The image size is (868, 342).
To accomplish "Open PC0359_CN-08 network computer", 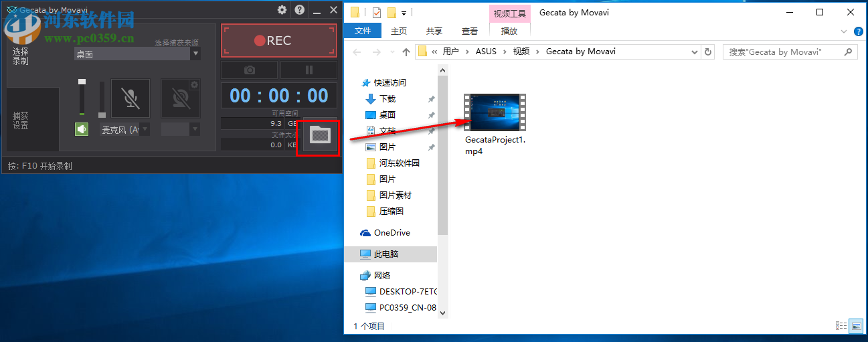I will (408, 308).
